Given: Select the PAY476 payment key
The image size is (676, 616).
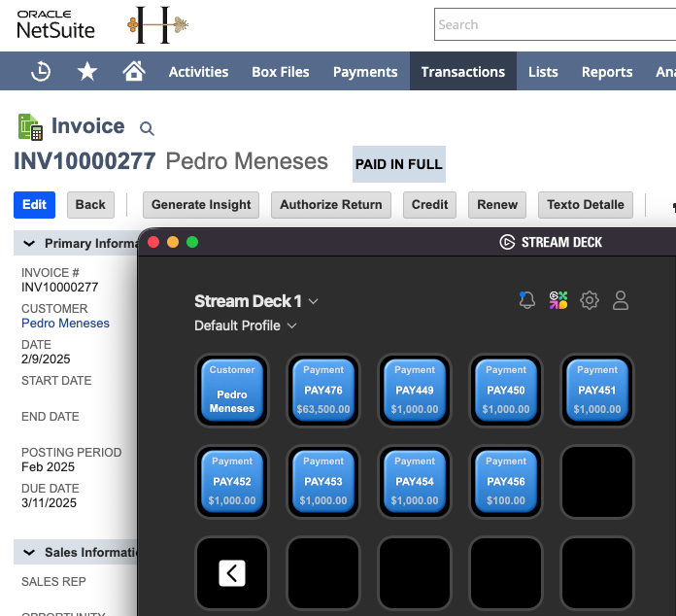Looking at the screenshot, I should point(323,390).
